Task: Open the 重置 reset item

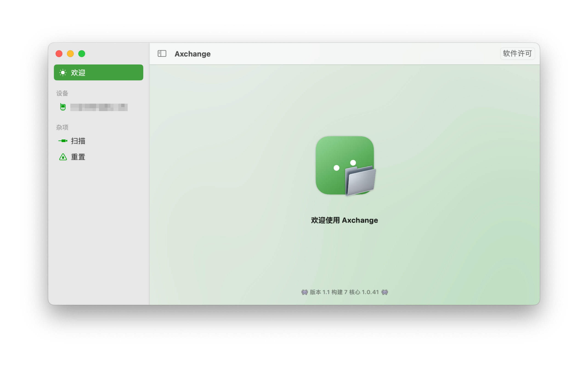Action: (98, 157)
